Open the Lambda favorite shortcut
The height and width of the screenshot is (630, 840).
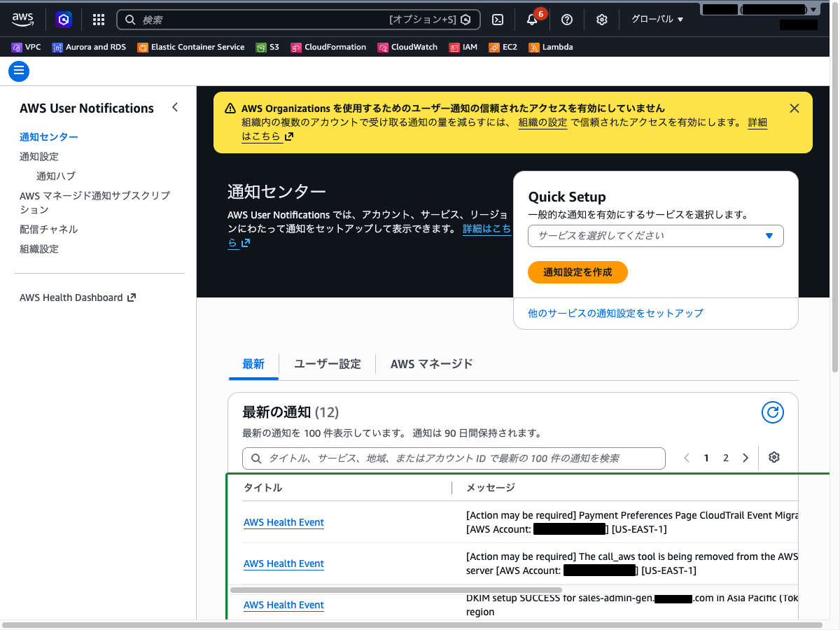click(551, 47)
